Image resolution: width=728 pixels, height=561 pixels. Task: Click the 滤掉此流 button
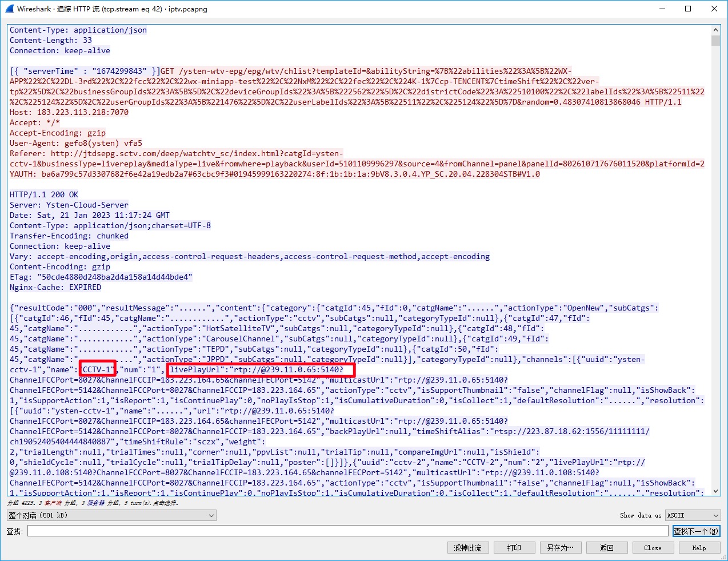pos(467,548)
